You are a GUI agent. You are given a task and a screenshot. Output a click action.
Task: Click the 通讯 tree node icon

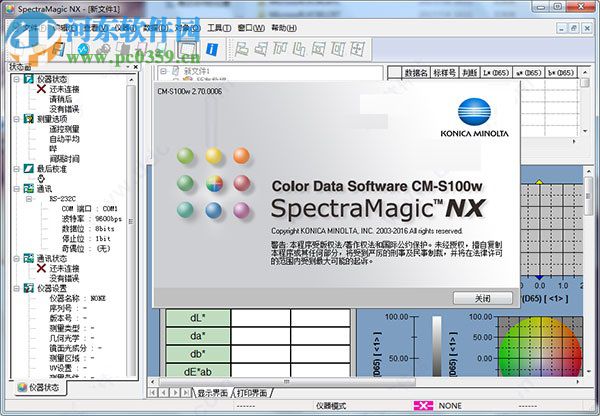[x=29, y=189]
